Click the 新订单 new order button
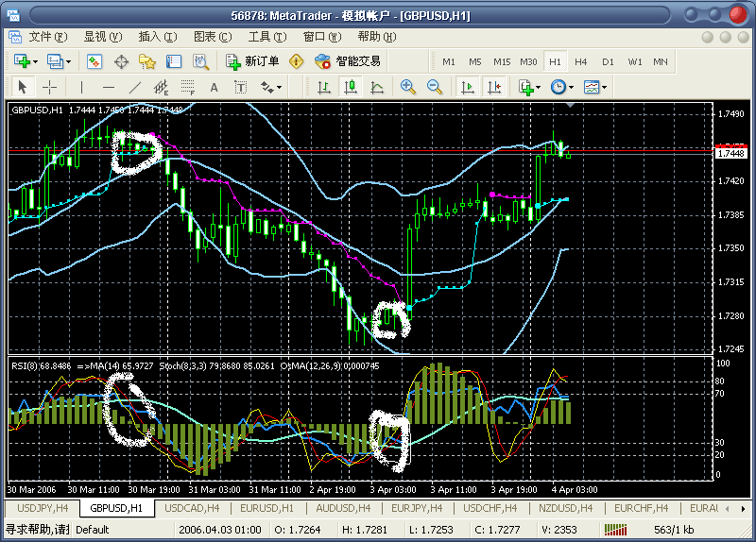The image size is (756, 542). 253,61
